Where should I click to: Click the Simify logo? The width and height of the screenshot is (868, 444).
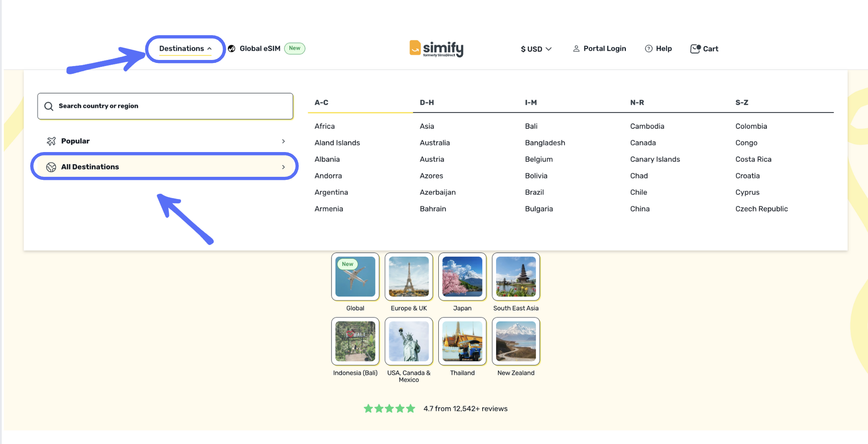click(436, 49)
